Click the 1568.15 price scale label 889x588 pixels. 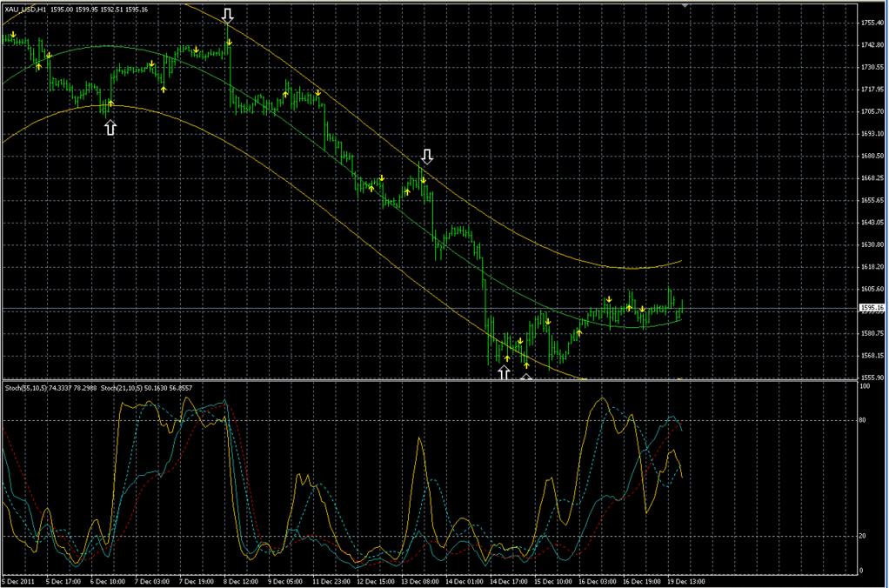click(x=872, y=356)
